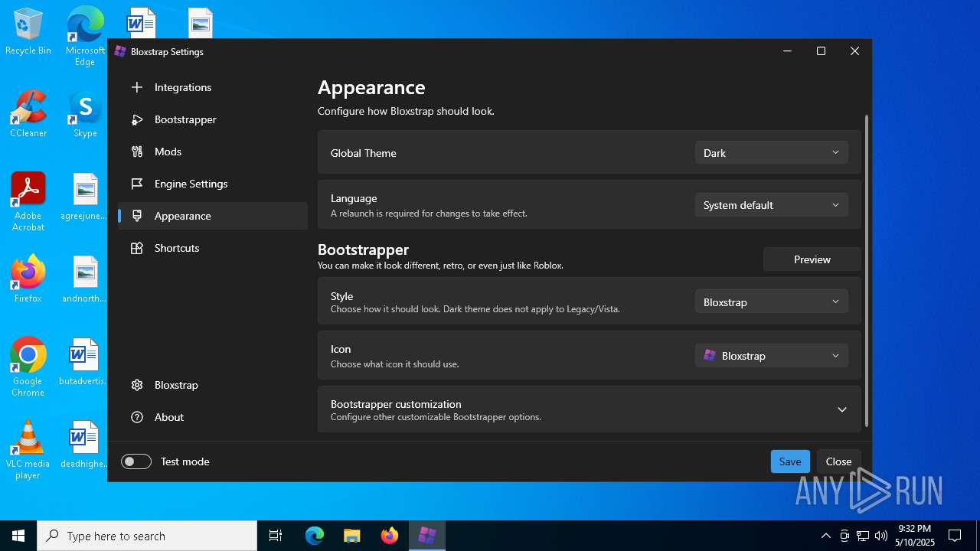Go to the Bootstrapper page
980x551 pixels.
[x=213, y=119]
